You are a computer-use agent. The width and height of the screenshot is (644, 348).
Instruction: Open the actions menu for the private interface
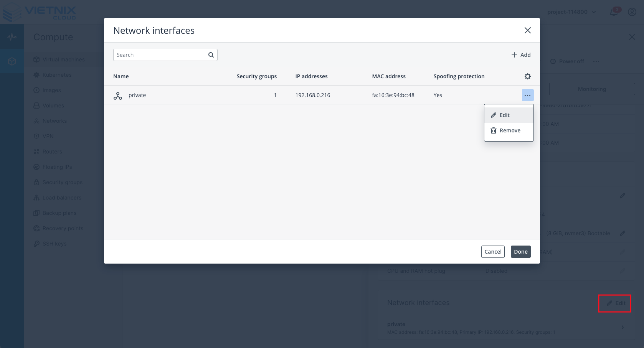(527, 95)
